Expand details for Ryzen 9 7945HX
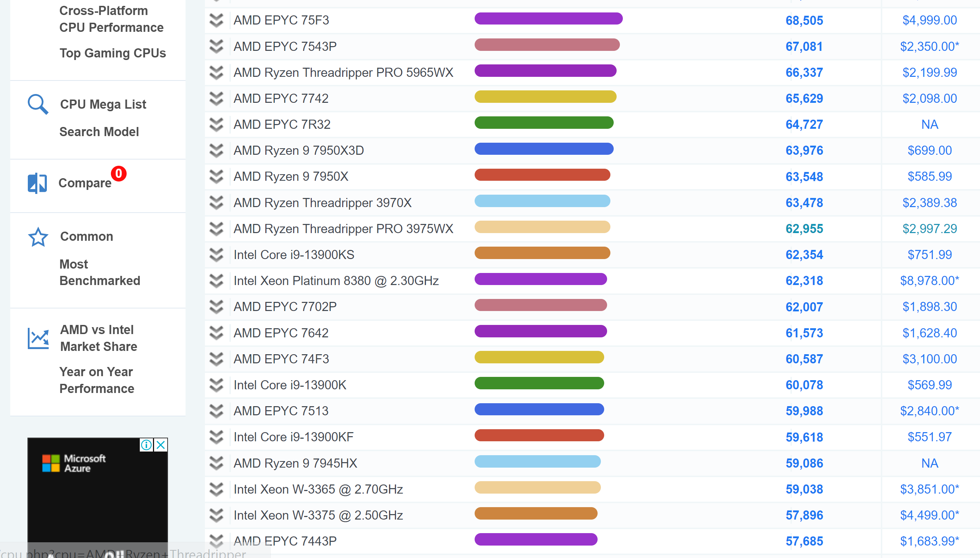This screenshot has width=980, height=558. 217,463
